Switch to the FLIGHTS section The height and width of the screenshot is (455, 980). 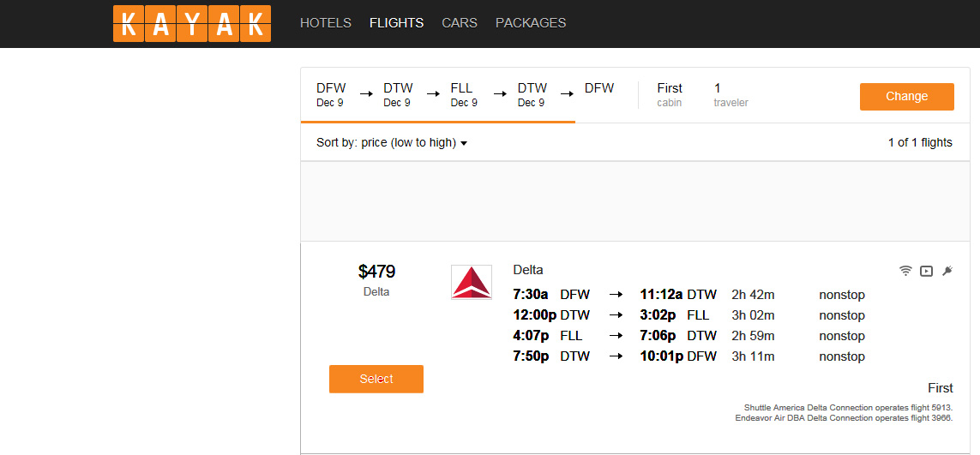(396, 23)
